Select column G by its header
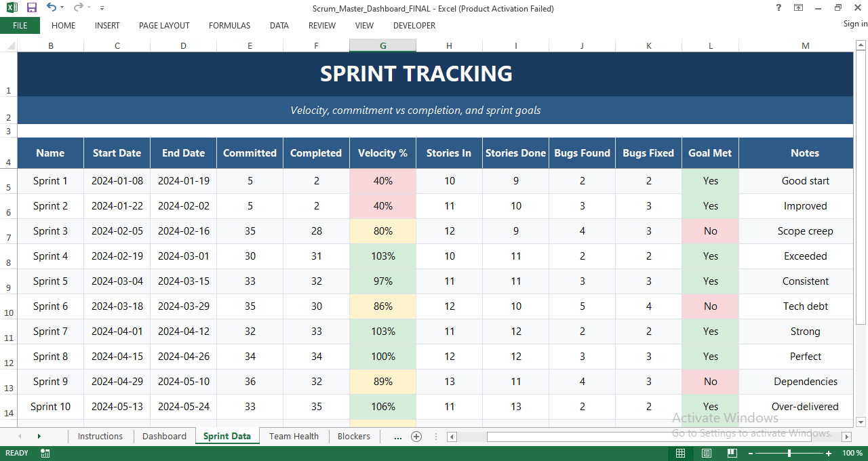Viewport: 868px width, 461px height. (x=382, y=45)
